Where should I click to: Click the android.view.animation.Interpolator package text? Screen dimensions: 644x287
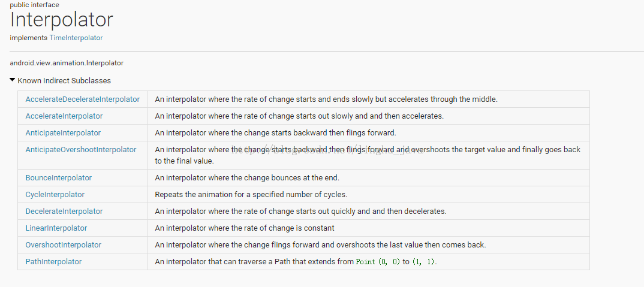tap(67, 63)
